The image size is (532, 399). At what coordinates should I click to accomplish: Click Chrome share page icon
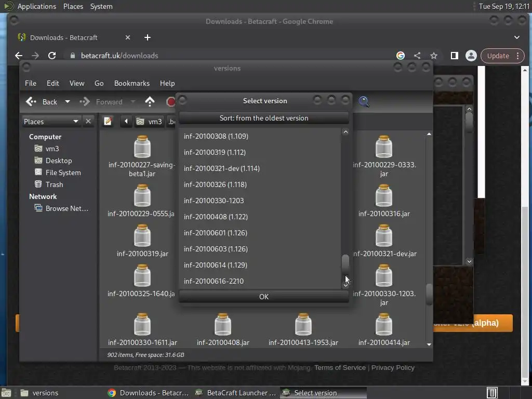(417, 56)
